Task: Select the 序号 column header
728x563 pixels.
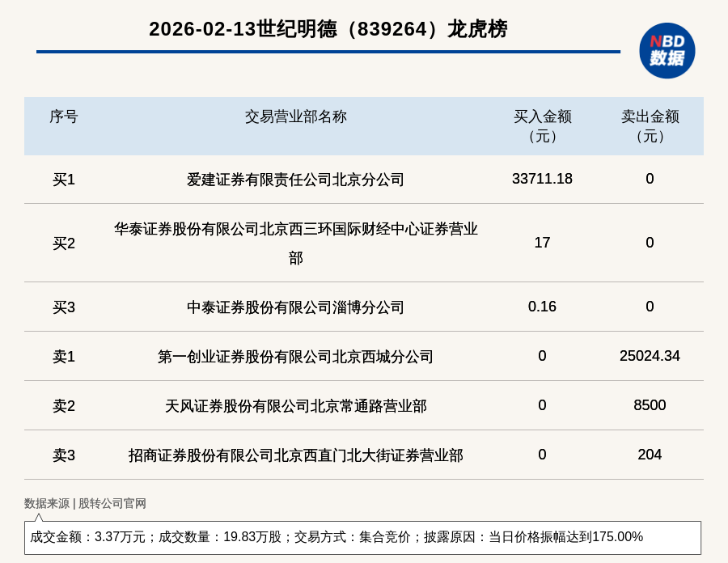Action: [63, 116]
